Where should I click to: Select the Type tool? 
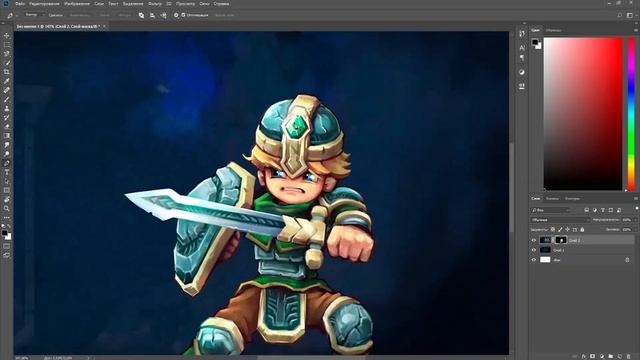[x=7, y=172]
